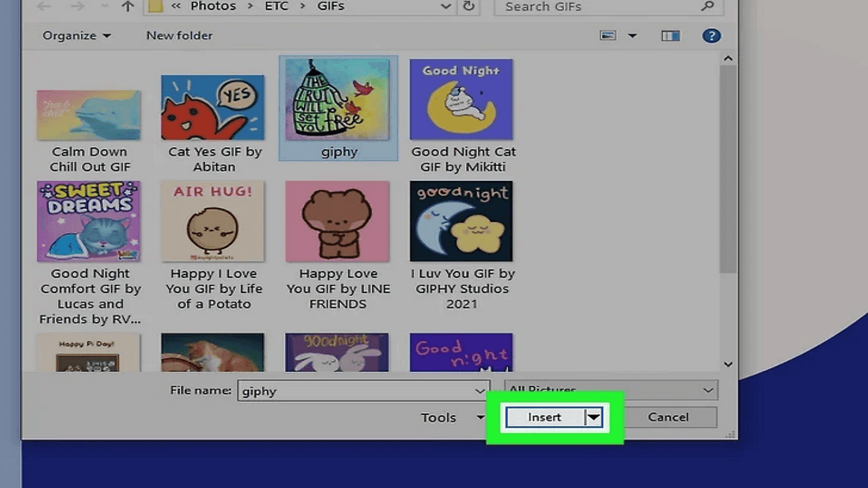Click New folder button
868x488 pixels.
pyautogui.click(x=179, y=36)
